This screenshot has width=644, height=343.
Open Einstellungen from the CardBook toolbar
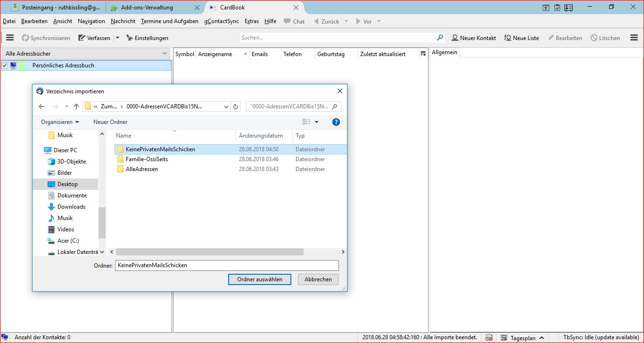click(147, 38)
